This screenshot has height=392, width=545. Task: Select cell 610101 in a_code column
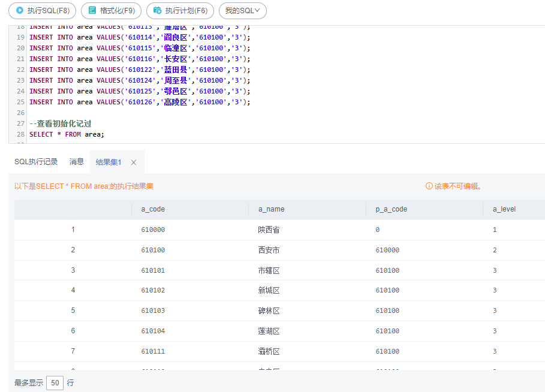pos(153,270)
